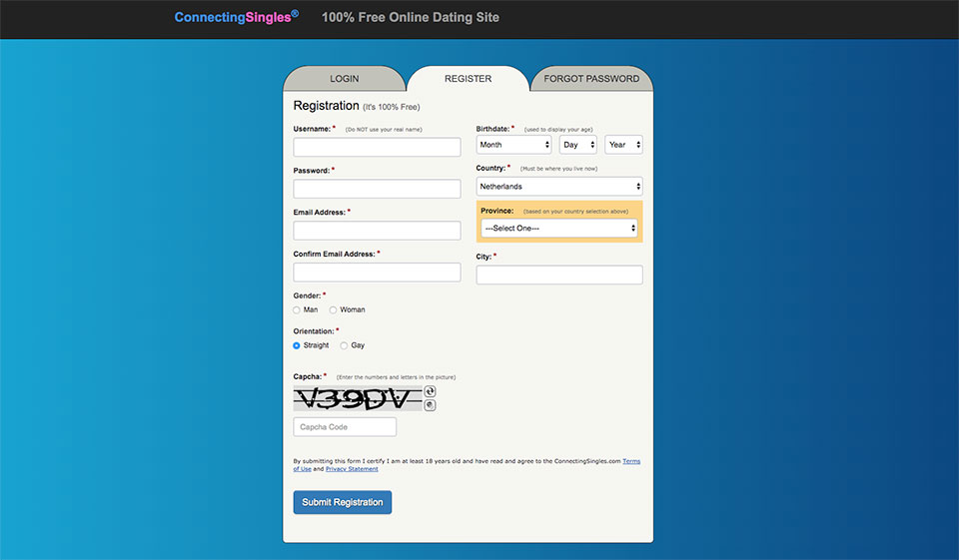Select the Woman gender radio button
959x560 pixels.
[334, 310]
